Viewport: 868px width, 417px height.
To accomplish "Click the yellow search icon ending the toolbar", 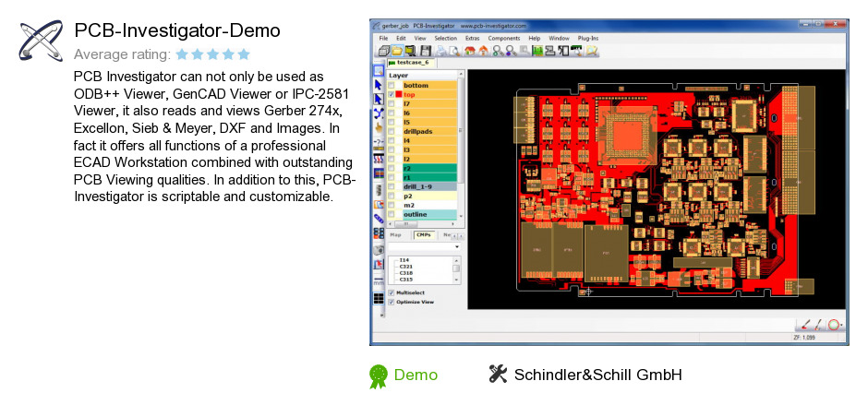I will (x=592, y=51).
